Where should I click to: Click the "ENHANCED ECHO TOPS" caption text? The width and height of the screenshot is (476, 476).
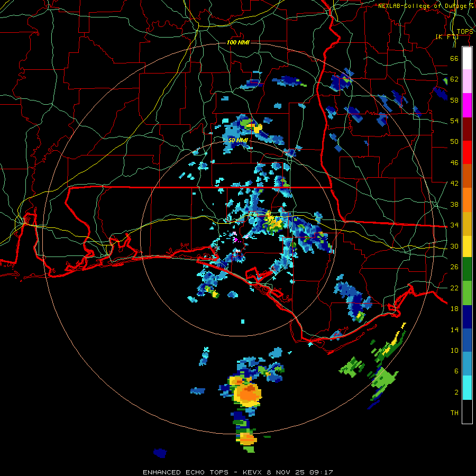pyautogui.click(x=186, y=472)
